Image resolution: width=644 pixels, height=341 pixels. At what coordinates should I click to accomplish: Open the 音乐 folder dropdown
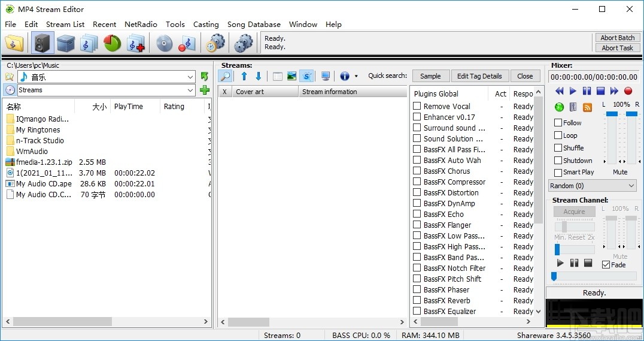point(190,77)
